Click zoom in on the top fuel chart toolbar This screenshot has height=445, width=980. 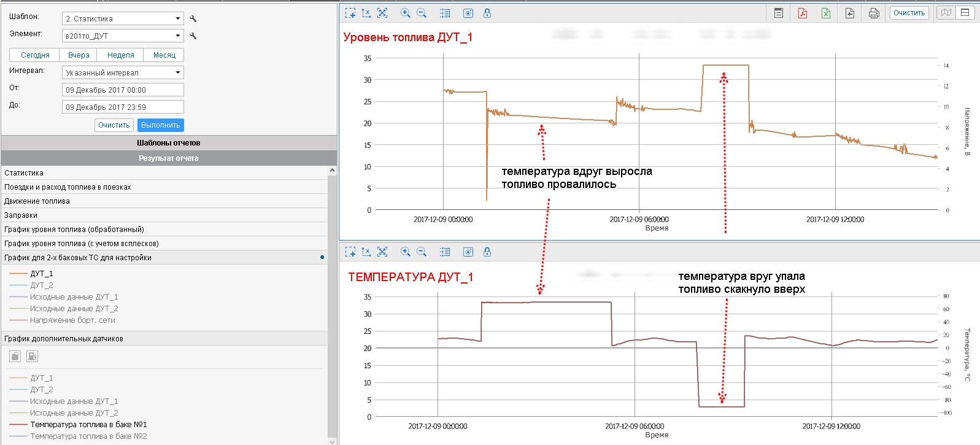405,13
